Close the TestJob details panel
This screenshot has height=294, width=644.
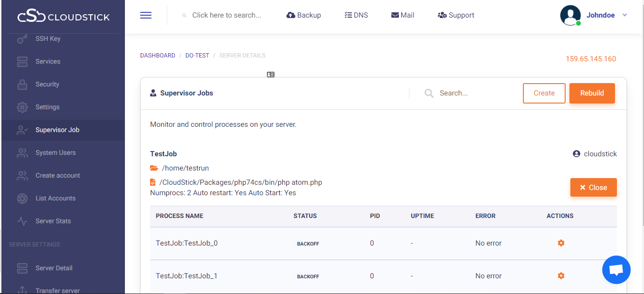[593, 188]
